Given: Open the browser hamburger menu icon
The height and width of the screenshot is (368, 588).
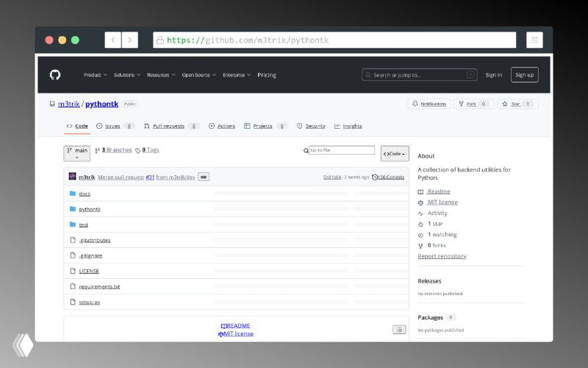Looking at the screenshot, I should pos(534,40).
